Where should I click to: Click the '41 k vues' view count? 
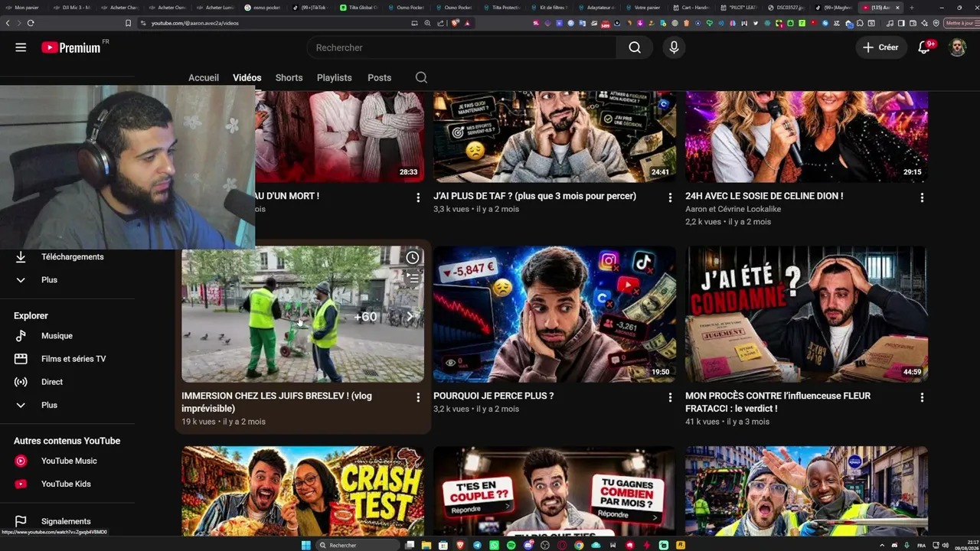pos(702,422)
